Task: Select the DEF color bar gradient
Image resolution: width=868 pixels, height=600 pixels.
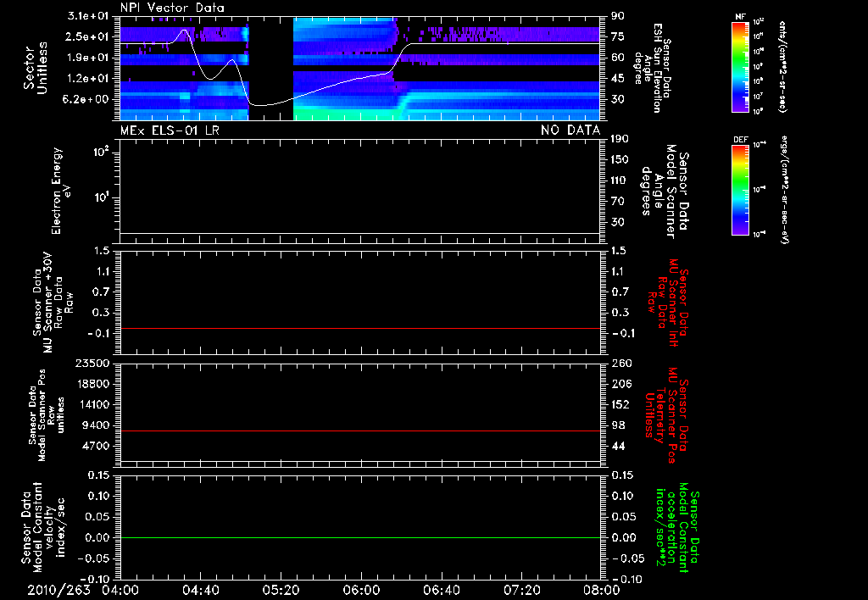Action: 740,190
